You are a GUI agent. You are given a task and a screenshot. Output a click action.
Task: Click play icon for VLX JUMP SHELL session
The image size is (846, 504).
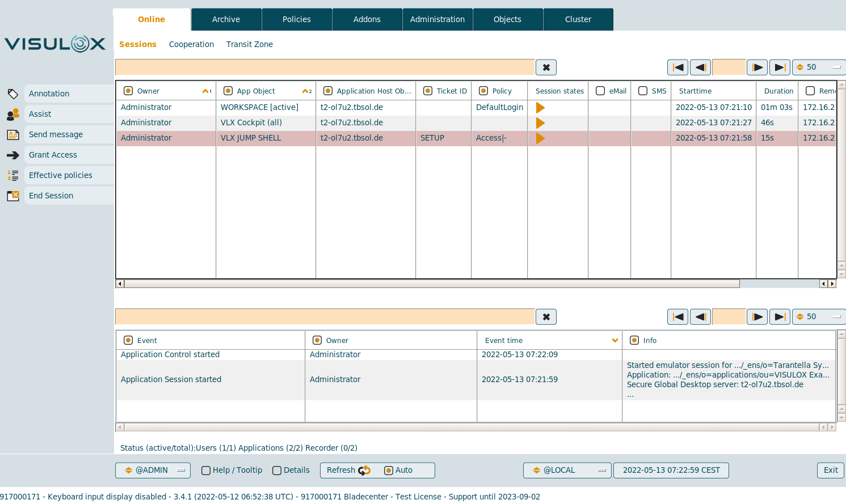[540, 138]
